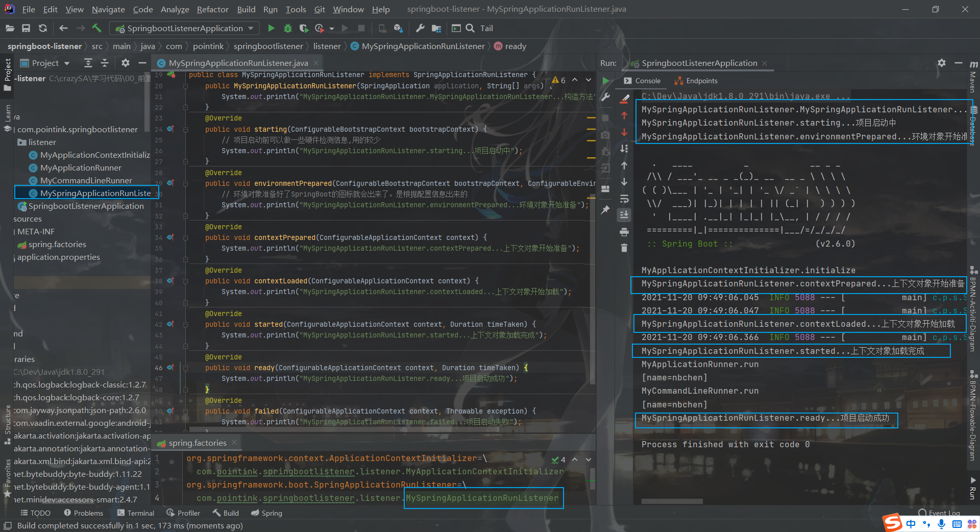Rerun application from the Run panel
This screenshot has height=532, width=980.
(606, 81)
